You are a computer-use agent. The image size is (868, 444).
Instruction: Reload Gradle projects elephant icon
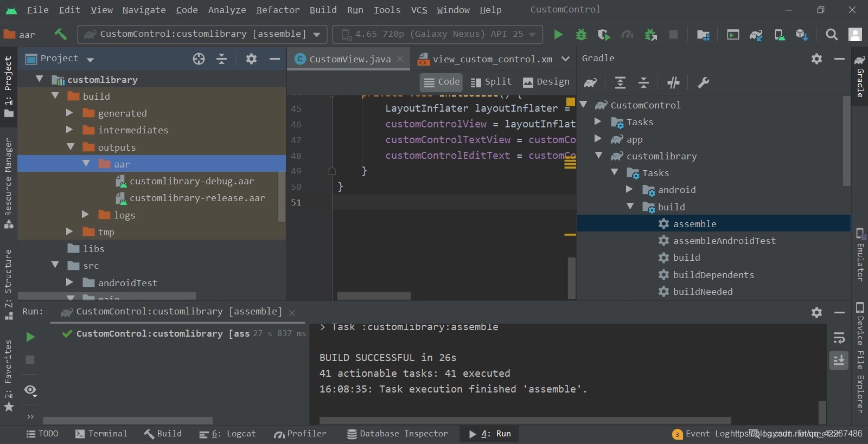click(x=590, y=82)
